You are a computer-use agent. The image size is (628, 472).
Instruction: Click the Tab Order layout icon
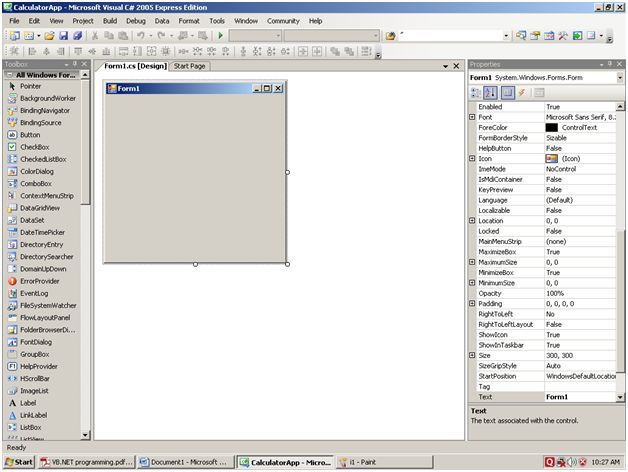pos(366,51)
